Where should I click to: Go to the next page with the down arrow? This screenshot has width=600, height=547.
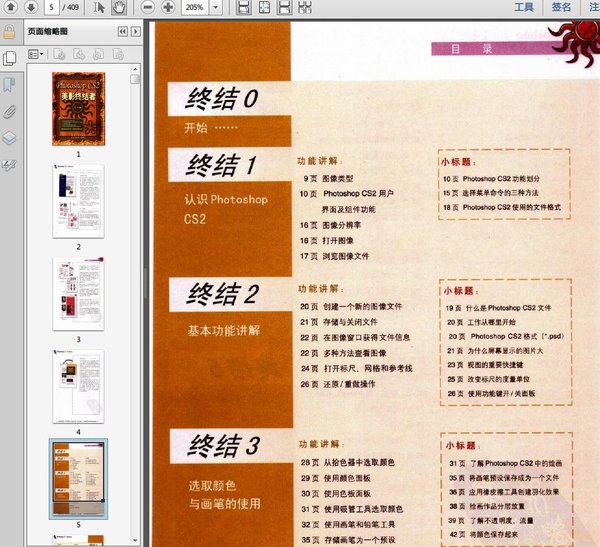[x=31, y=7]
